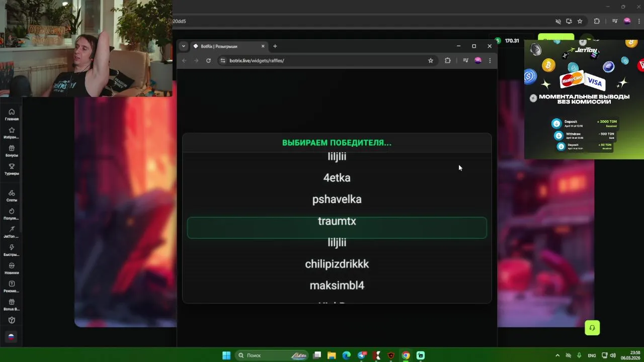Click the screen-share icon in background address bar

(x=569, y=21)
